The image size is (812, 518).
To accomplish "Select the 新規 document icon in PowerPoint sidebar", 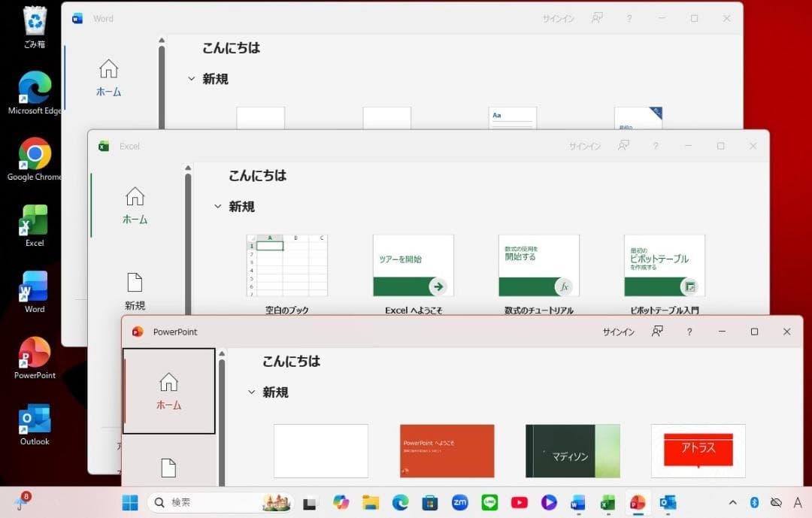I will tap(168, 466).
